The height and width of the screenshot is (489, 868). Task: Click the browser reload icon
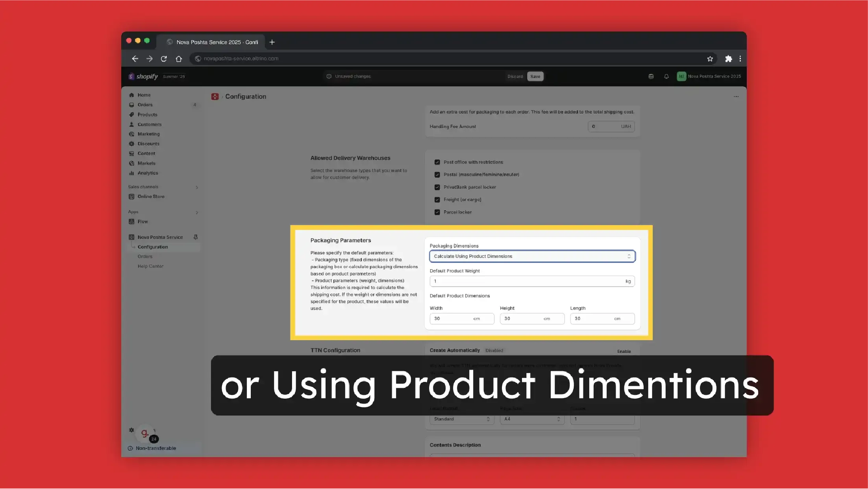tap(164, 59)
